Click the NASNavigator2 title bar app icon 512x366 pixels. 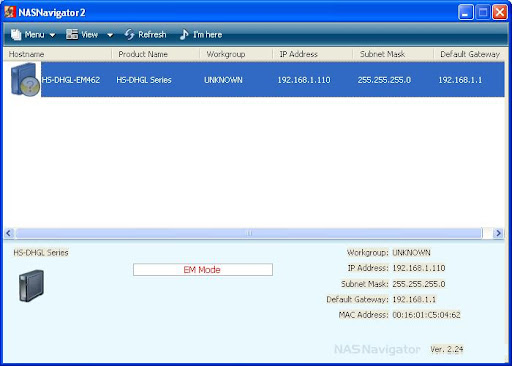[x=10, y=12]
